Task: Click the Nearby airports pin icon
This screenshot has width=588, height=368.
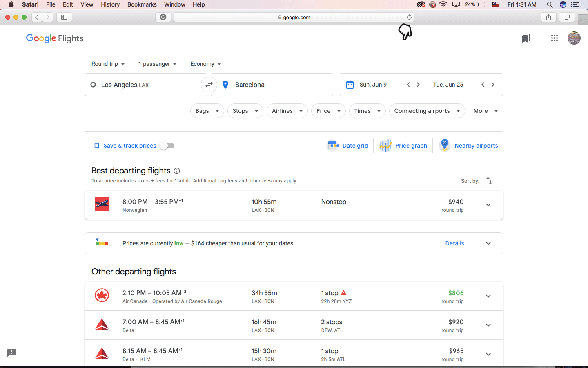Action: [x=444, y=146]
